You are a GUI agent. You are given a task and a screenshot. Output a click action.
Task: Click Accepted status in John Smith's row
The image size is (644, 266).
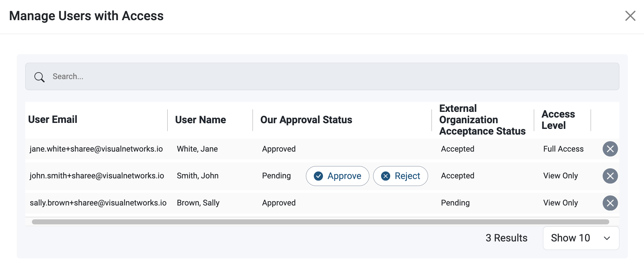tap(457, 176)
